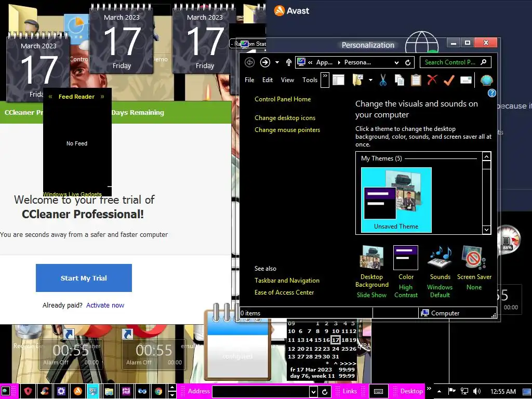Click the orange Avast taskbar icon
This screenshot has height=399, width=532.
78,391
